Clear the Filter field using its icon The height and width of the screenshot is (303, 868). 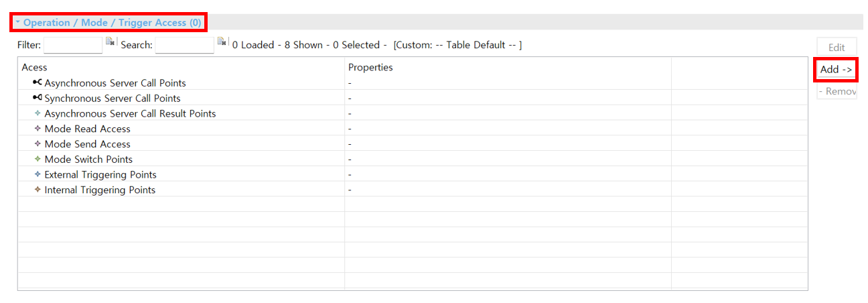(111, 42)
